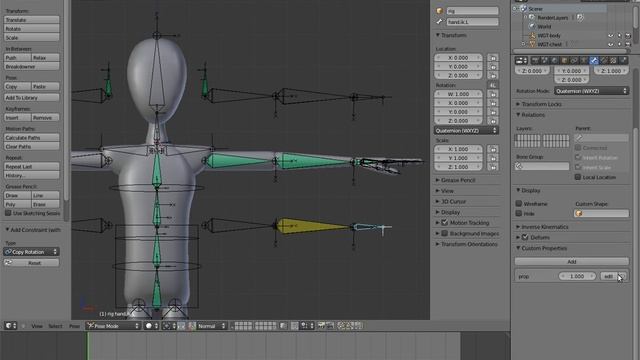Viewport: 640px width, 360px height.
Task: Click the Translate button
Action: click(x=31, y=20)
